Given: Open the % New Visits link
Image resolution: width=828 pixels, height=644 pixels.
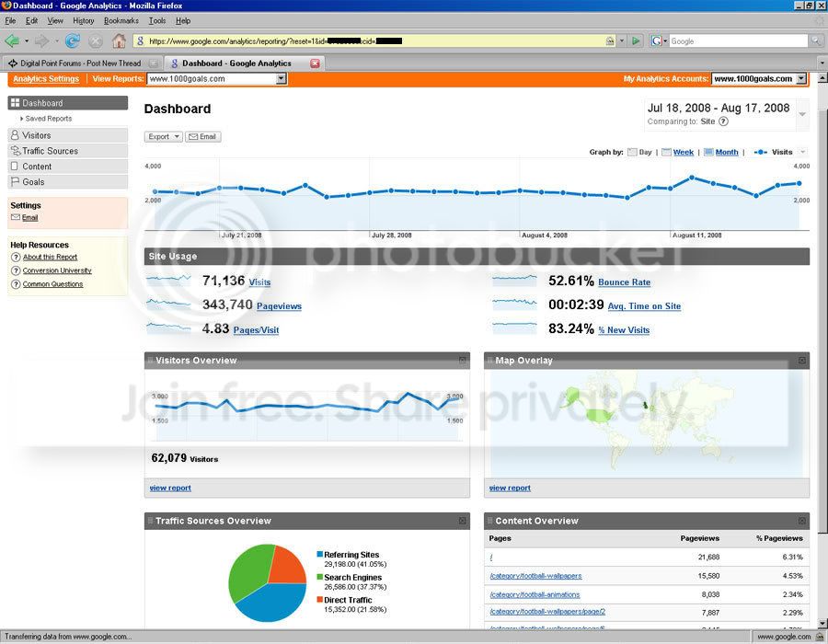Looking at the screenshot, I should pyautogui.click(x=624, y=330).
